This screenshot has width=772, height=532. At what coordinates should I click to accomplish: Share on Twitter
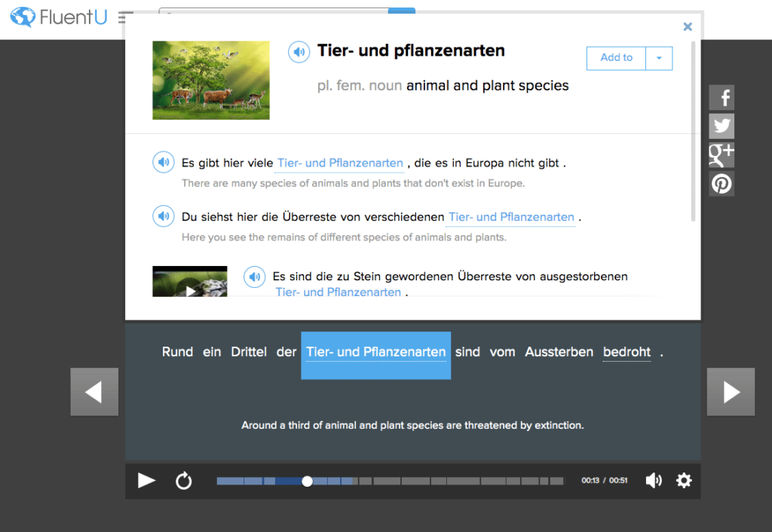[x=721, y=126]
